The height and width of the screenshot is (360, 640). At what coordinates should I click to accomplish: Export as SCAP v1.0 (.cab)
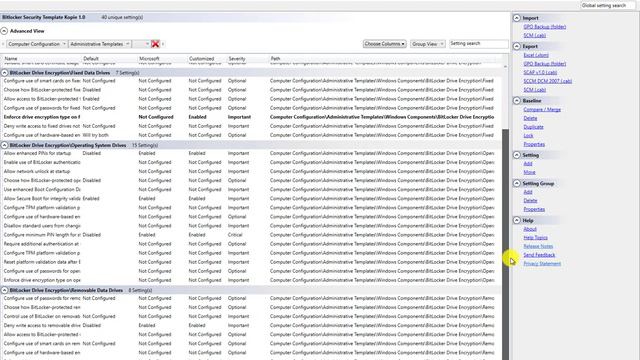click(x=540, y=72)
